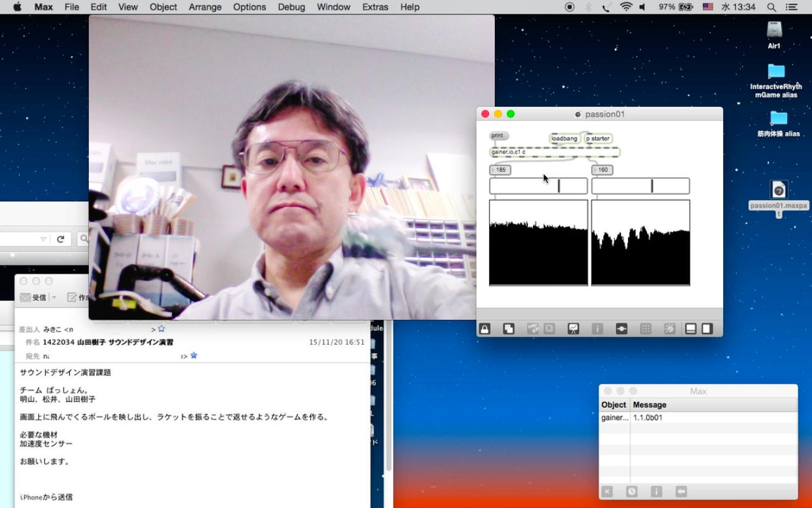Open the inspector icon in passion01 toolbar
Image resolution: width=812 pixels, height=508 pixels.
pos(597,329)
